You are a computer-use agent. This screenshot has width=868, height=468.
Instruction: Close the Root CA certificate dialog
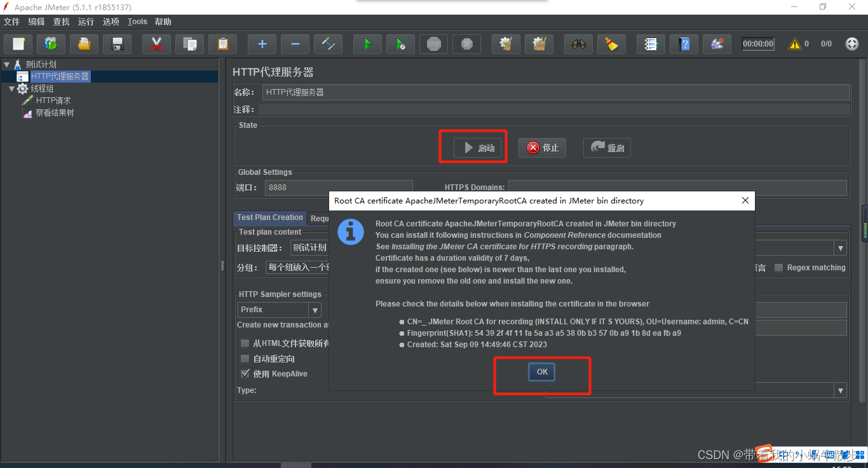[745, 200]
